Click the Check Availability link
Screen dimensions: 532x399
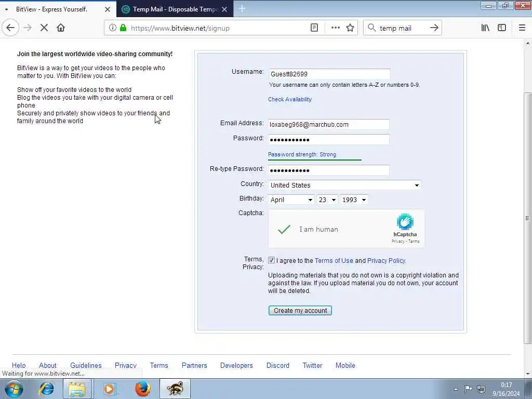290,99
